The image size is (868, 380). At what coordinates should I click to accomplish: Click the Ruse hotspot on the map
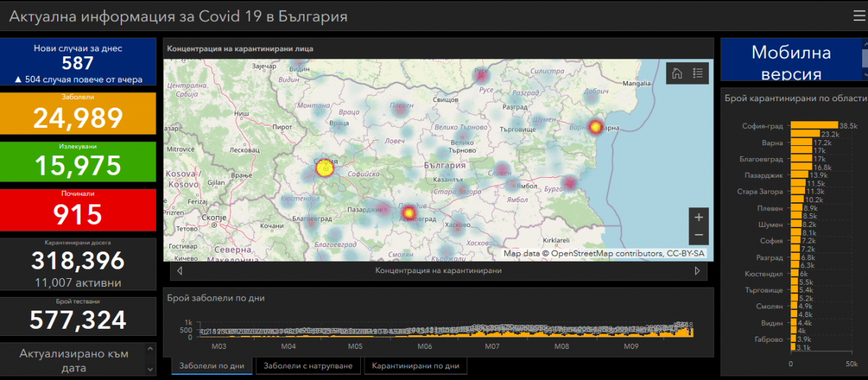tap(481, 74)
